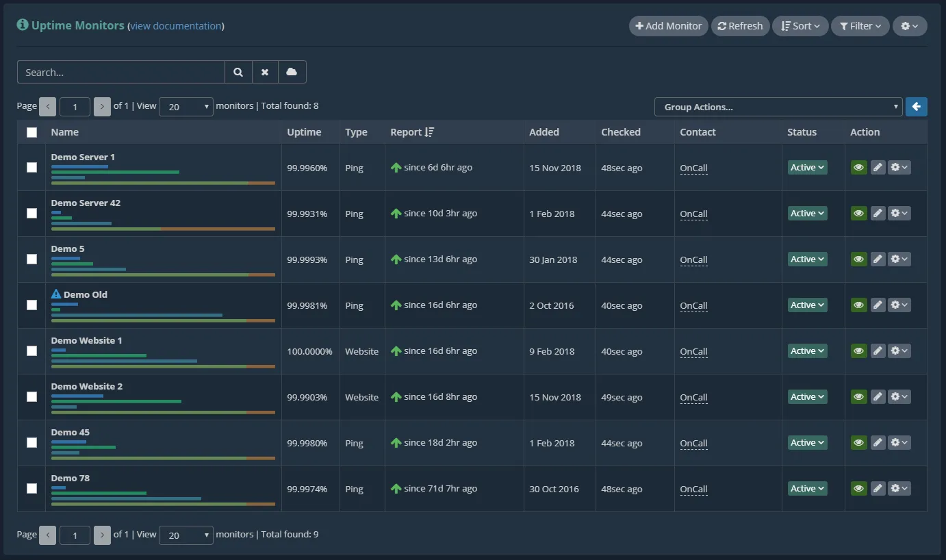Select the checkbox for Demo Server 42

31,213
